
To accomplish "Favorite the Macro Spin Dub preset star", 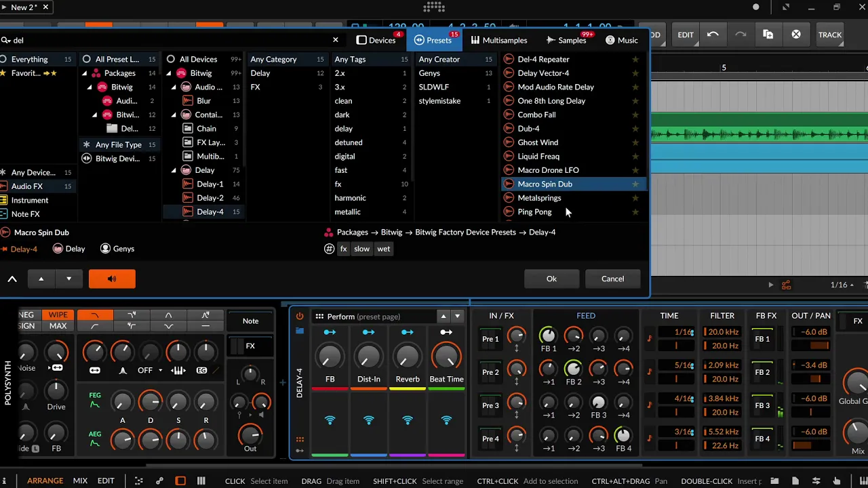I will (635, 184).
